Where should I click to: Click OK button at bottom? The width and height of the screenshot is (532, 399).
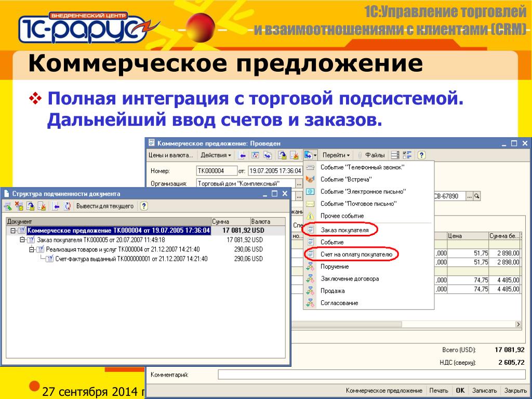point(460,391)
